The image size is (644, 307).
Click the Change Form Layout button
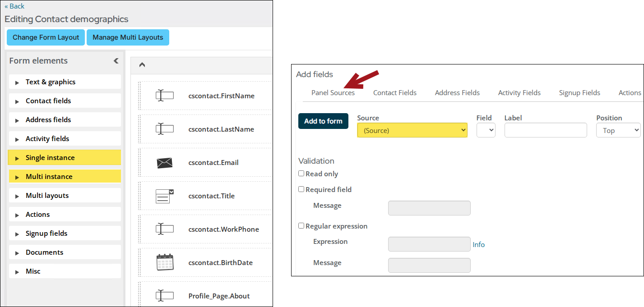pos(46,37)
